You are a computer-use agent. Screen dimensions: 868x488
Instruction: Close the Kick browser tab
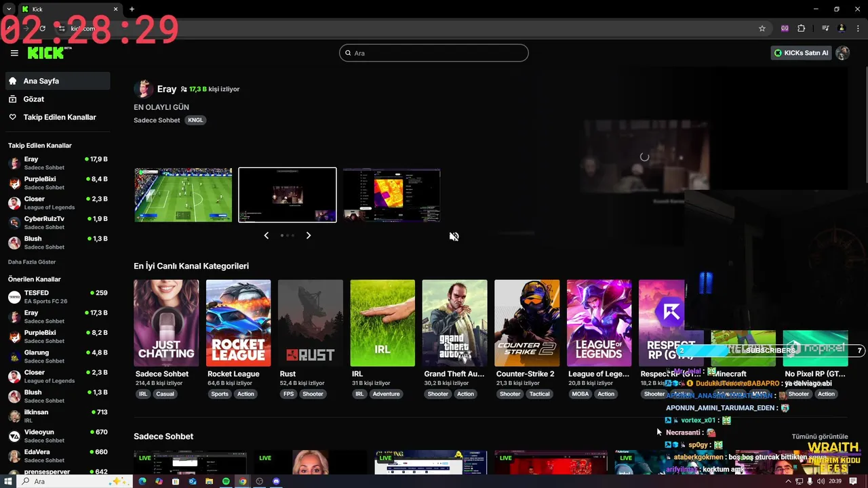click(x=115, y=9)
